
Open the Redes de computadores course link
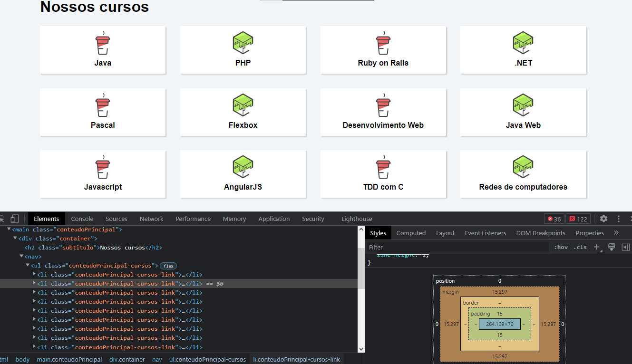tap(523, 174)
